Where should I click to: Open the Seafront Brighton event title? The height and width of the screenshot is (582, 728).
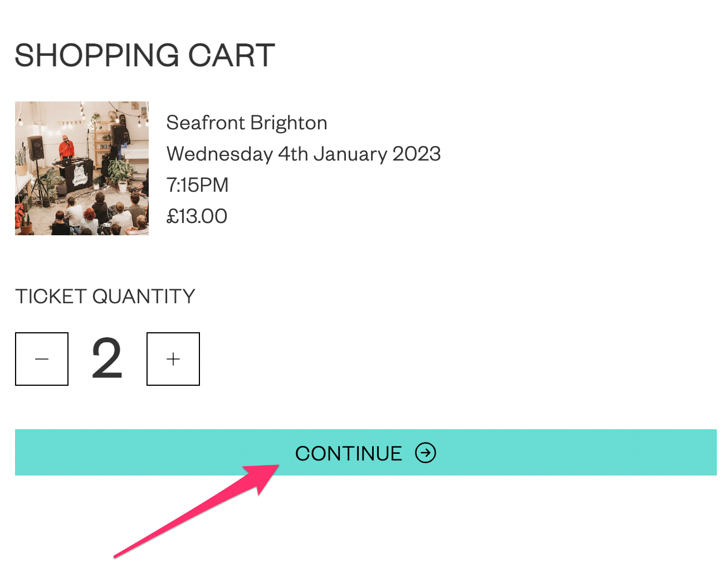tap(247, 123)
